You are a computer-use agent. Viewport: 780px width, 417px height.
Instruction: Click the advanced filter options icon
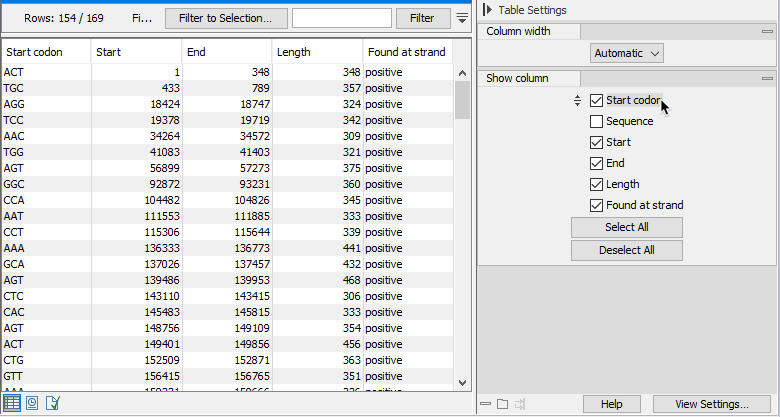point(462,18)
